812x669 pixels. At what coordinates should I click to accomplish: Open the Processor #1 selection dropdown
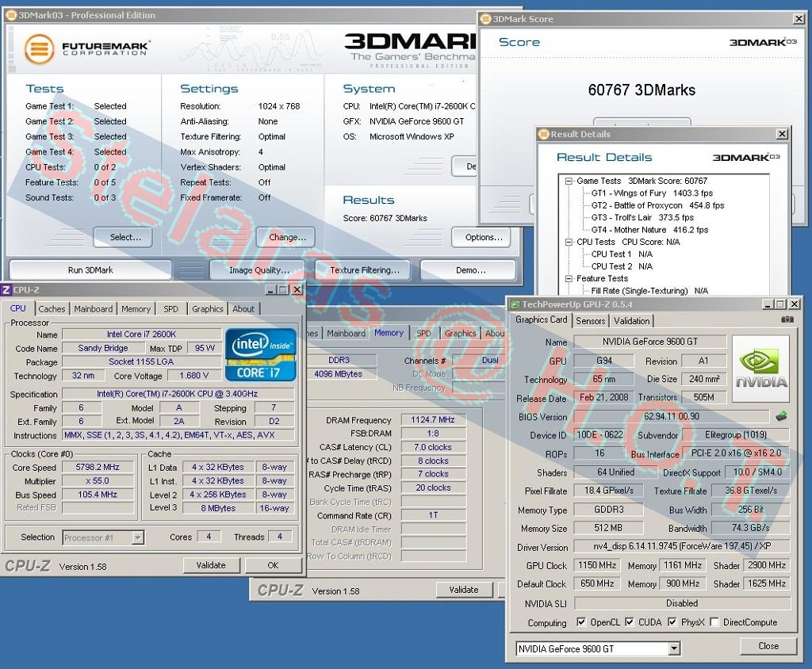(x=137, y=537)
